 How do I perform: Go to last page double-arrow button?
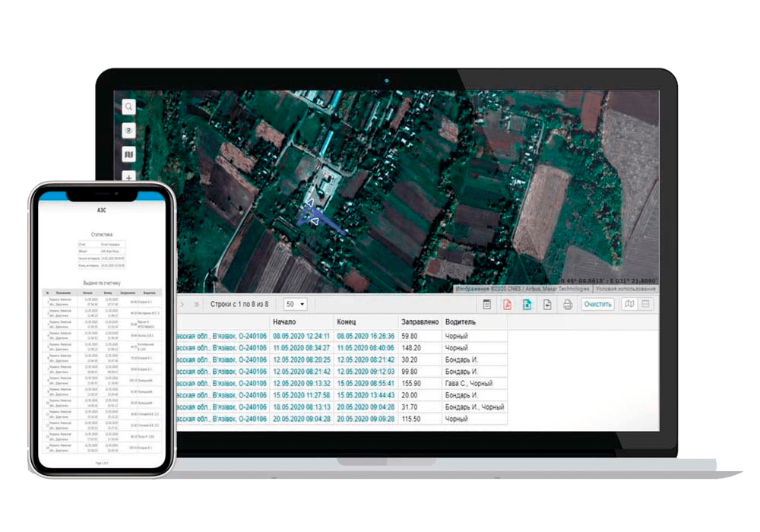(196, 304)
